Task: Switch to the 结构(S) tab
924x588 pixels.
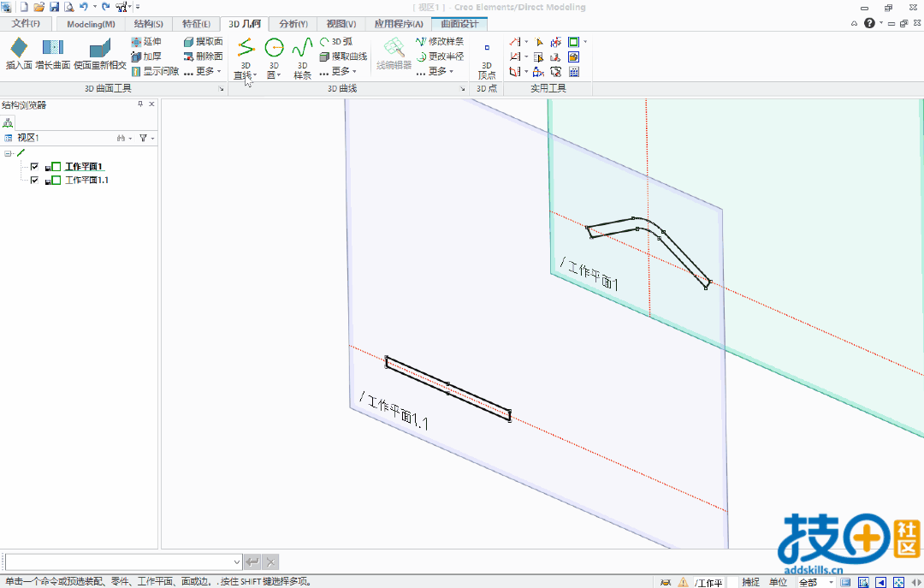Action: (149, 24)
